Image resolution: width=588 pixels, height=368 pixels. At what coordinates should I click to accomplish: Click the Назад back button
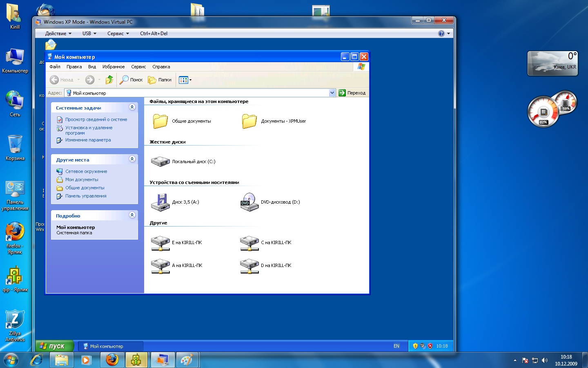point(62,80)
